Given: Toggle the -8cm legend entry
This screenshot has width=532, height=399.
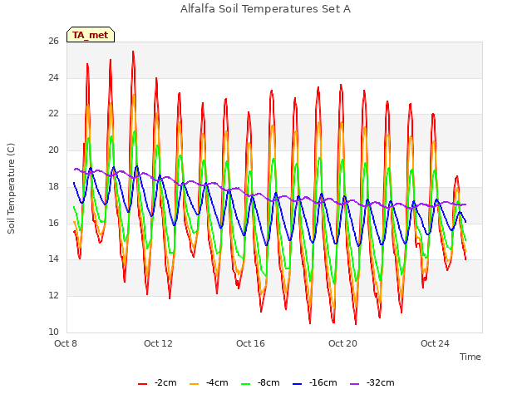Looking at the screenshot, I should pyautogui.click(x=260, y=383).
